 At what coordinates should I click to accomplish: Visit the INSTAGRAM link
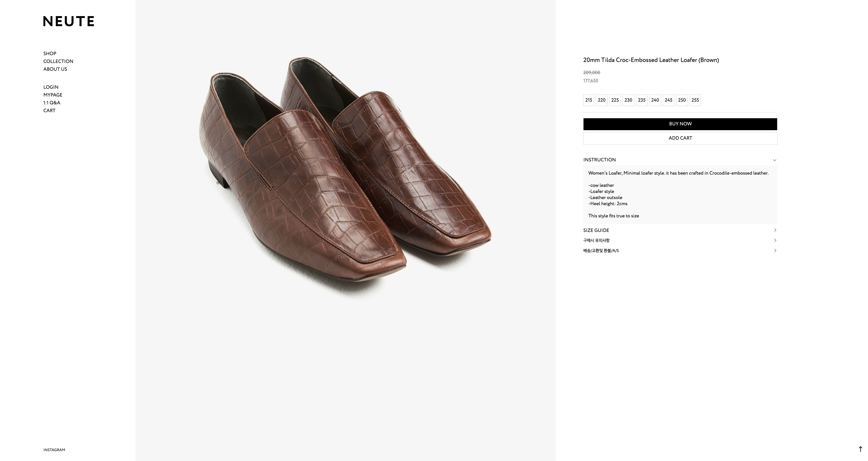pos(54,450)
